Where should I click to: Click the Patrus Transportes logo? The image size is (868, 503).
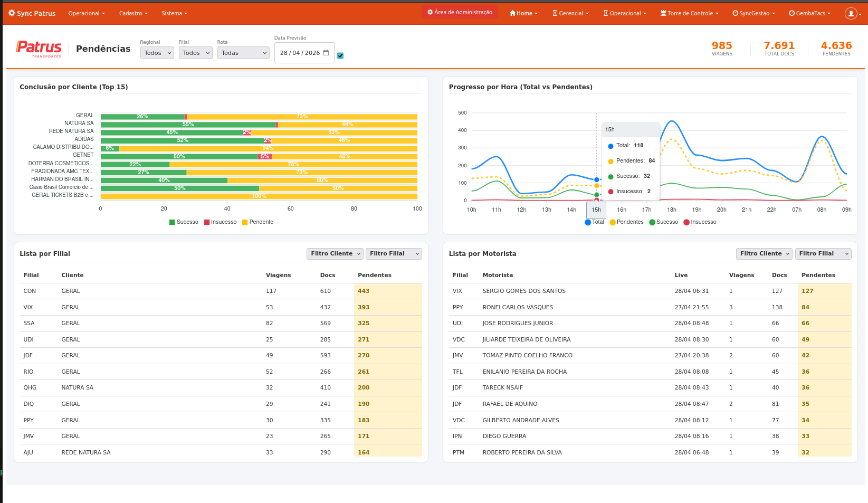point(39,49)
